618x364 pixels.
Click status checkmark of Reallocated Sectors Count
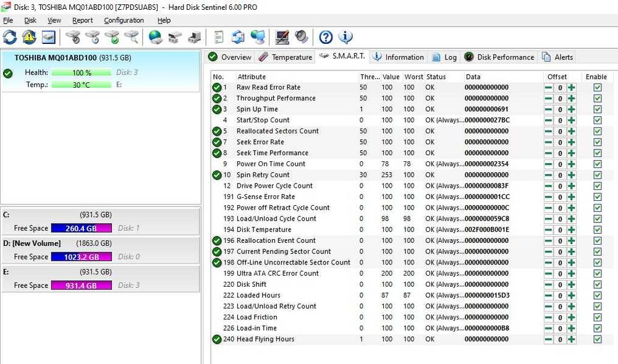pyautogui.click(x=217, y=131)
